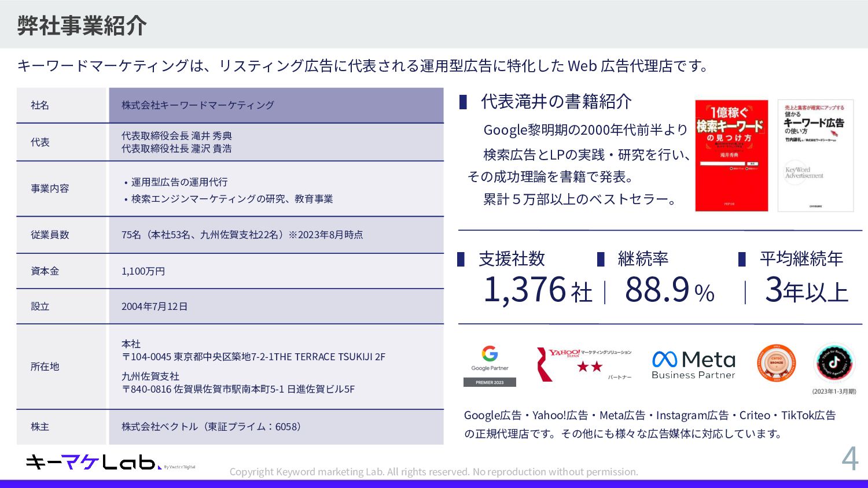This screenshot has height=488, width=868.
Task: Click the 2004年7月12日 founding date
Action: (x=155, y=306)
